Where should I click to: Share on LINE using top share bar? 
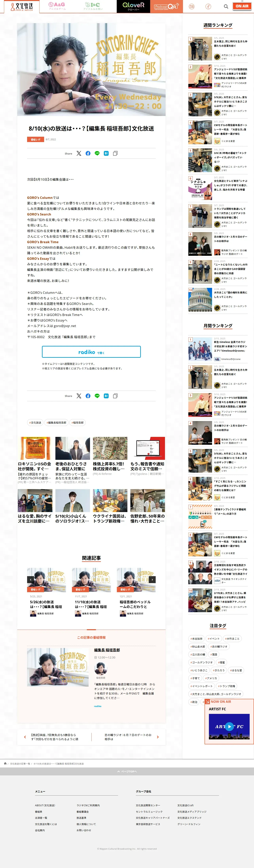(97, 153)
